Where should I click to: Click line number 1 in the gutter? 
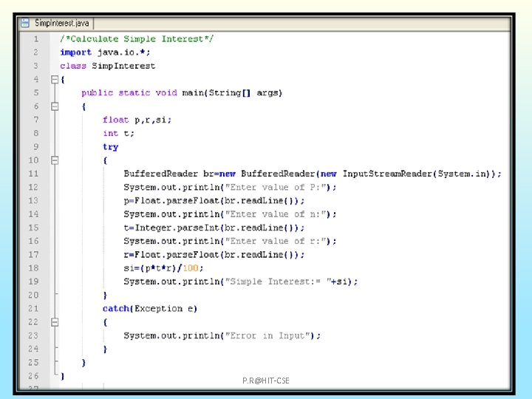pyautogui.click(x=36, y=39)
